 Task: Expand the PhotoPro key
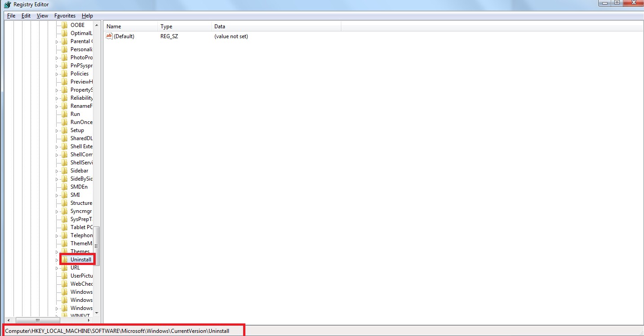[x=57, y=58]
